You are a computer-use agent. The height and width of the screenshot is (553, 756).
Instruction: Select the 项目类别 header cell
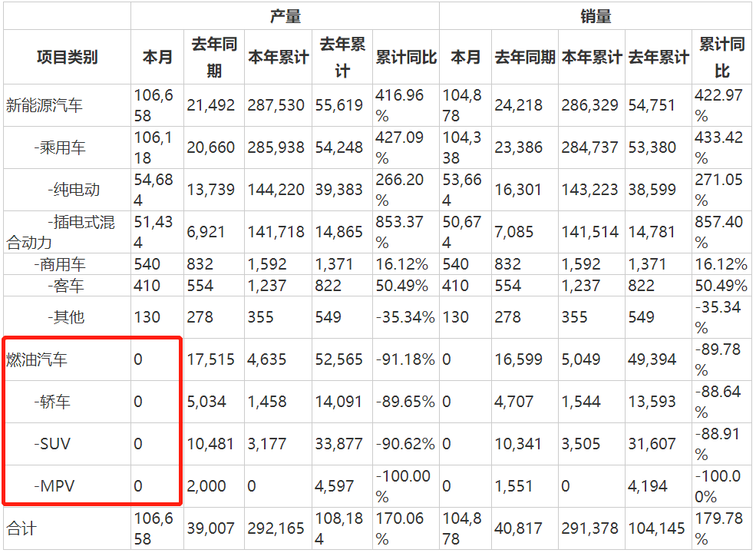(x=67, y=58)
